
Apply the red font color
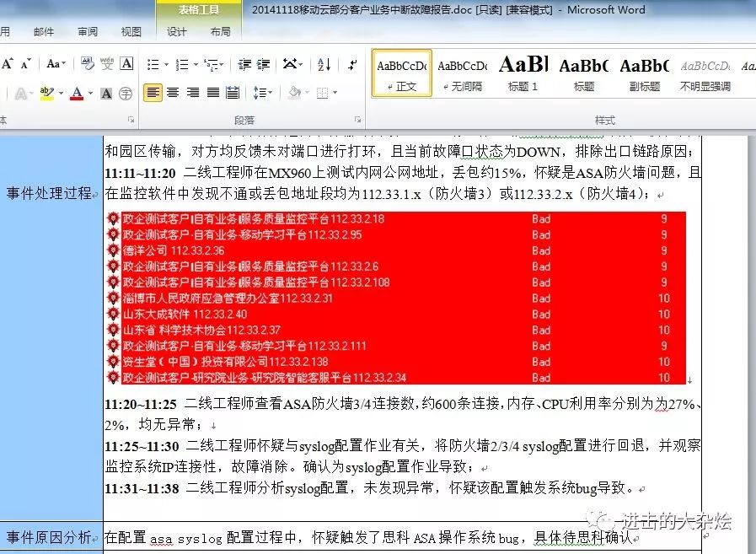pyautogui.click(x=77, y=93)
